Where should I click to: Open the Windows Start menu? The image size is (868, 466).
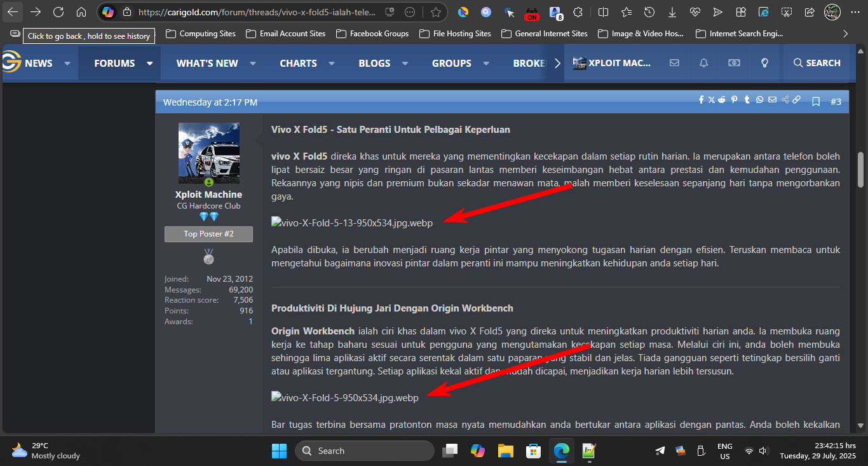coord(279,451)
